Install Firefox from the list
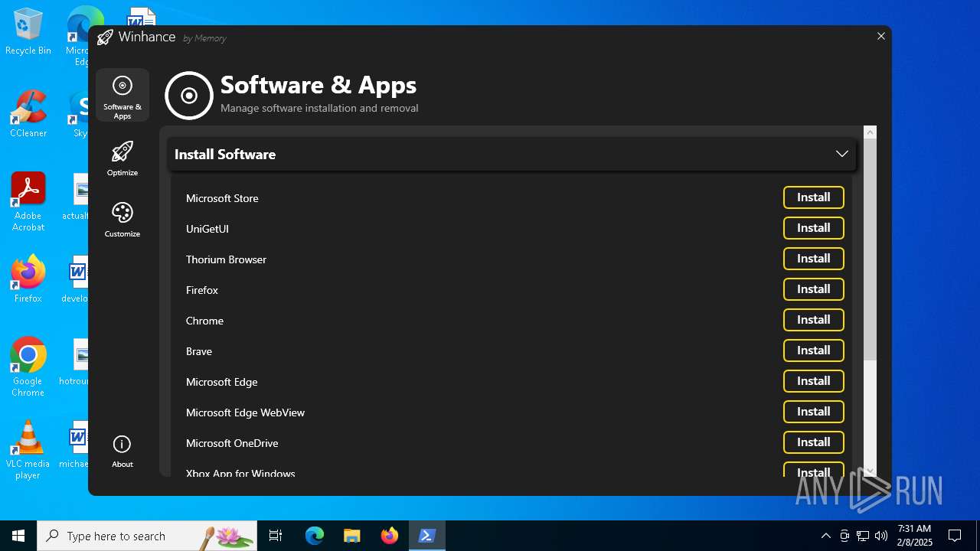 (814, 289)
